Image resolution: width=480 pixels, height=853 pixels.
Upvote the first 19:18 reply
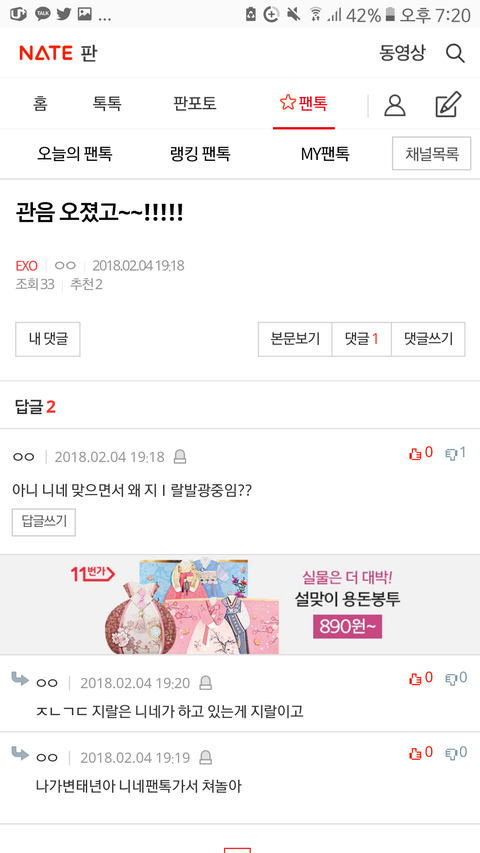pos(421,453)
